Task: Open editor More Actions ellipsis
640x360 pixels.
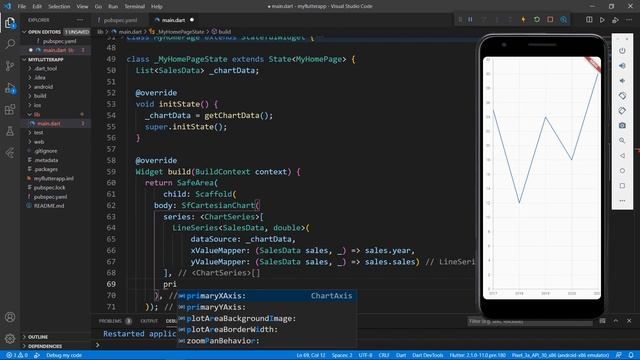Action: coord(629,20)
